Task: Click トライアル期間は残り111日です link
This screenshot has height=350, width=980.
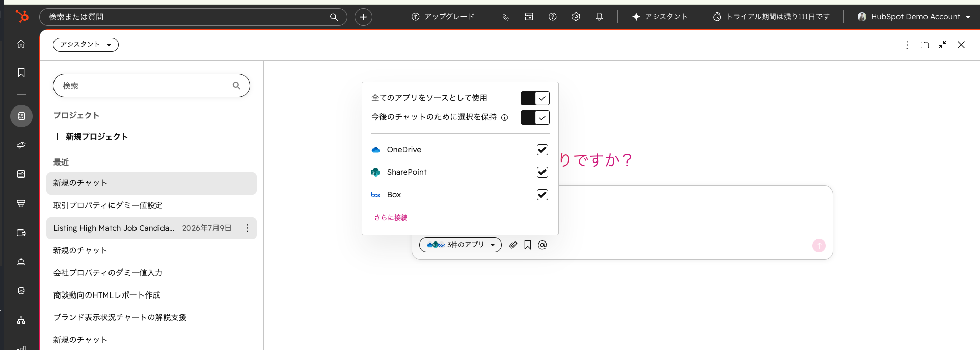Action: click(x=771, y=17)
